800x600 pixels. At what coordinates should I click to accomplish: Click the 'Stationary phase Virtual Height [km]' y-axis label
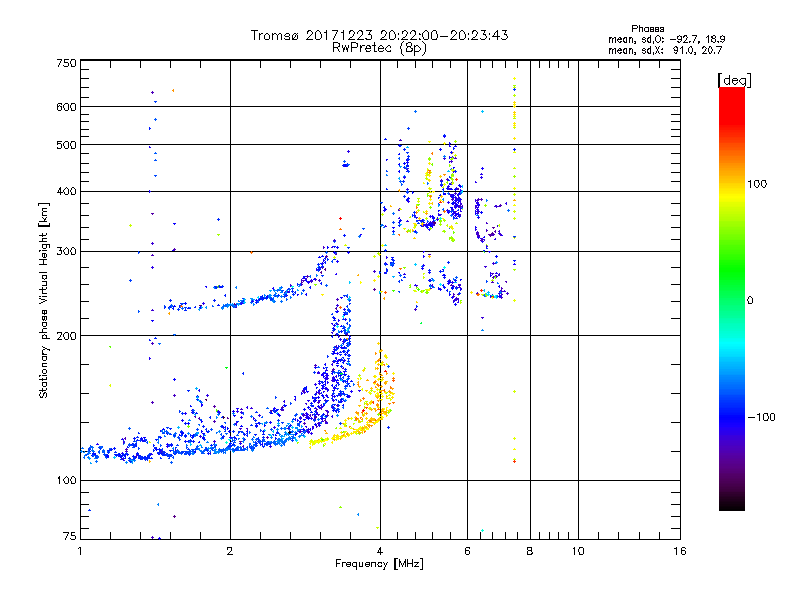(x=44, y=301)
